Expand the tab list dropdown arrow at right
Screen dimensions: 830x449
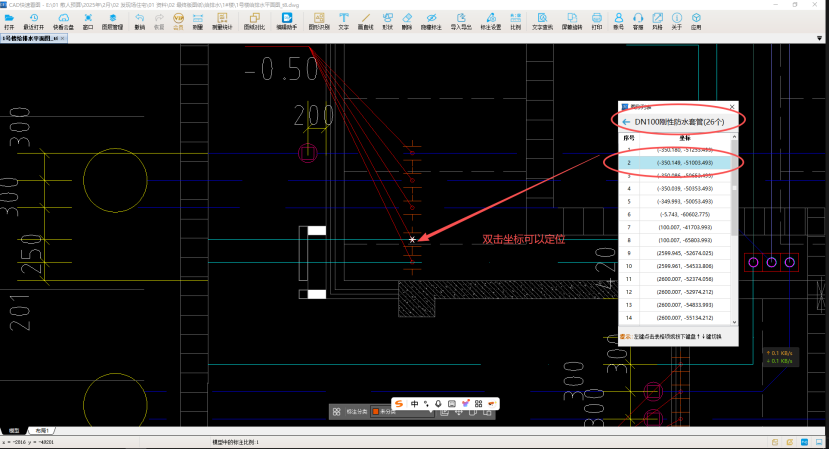819,38
